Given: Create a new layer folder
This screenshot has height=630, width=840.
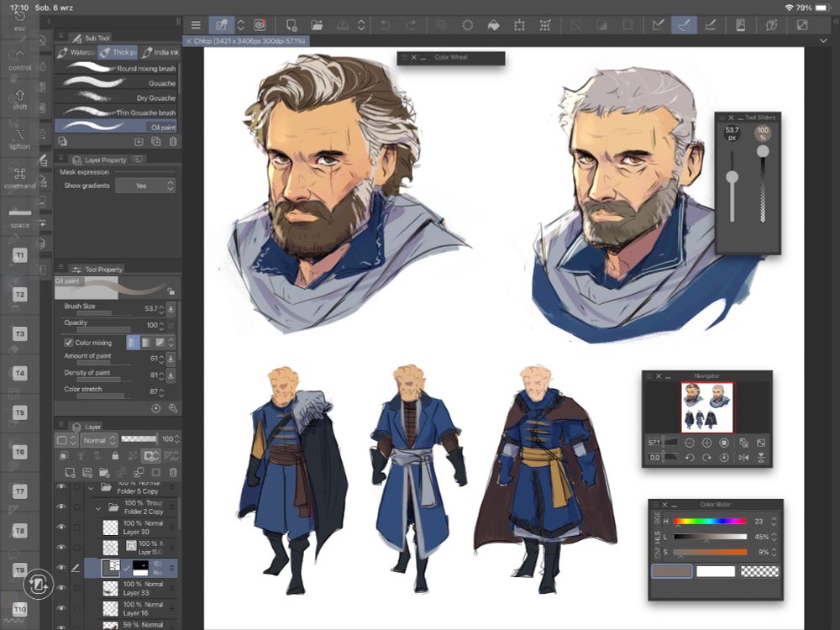Looking at the screenshot, I should click(104, 472).
